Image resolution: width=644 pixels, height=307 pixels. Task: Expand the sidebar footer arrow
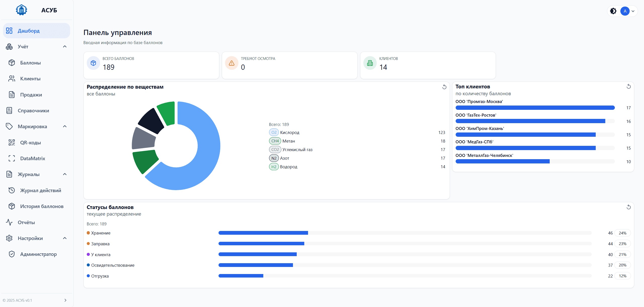tap(65, 300)
